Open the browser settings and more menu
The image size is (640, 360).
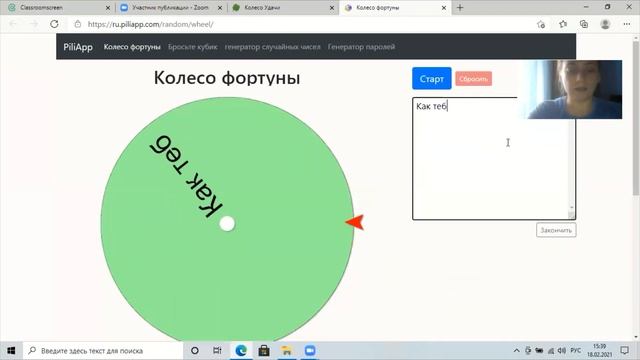[627, 24]
